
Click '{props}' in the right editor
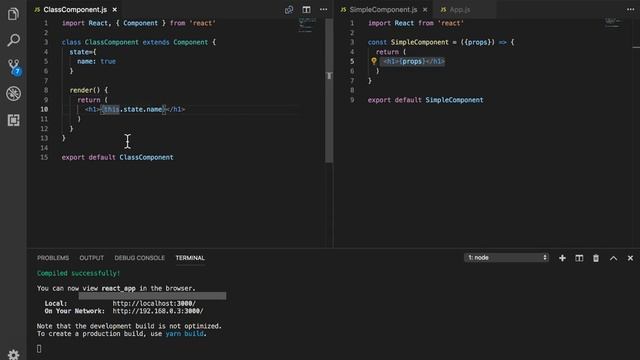412,61
